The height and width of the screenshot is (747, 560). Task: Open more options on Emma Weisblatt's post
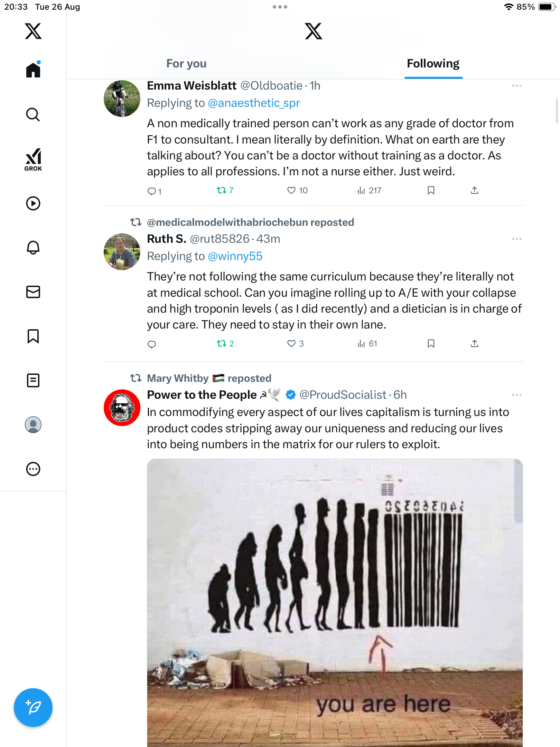click(x=516, y=86)
